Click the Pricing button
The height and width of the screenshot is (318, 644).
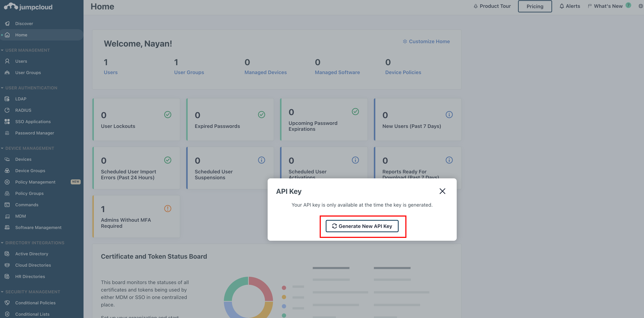tap(535, 6)
